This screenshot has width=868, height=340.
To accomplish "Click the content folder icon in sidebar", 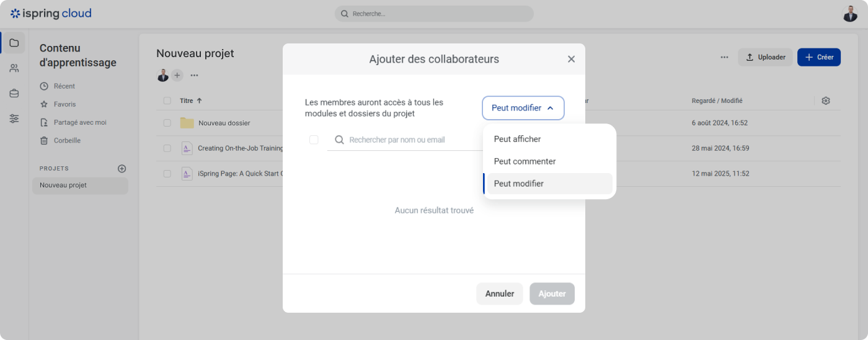I will coord(14,43).
